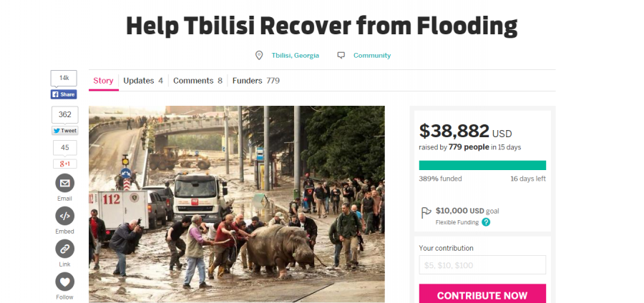
Task: Open the Comments tab
Action: 197,81
